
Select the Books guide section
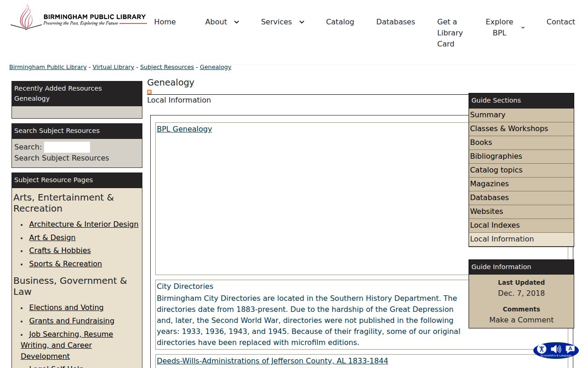tap(521, 143)
